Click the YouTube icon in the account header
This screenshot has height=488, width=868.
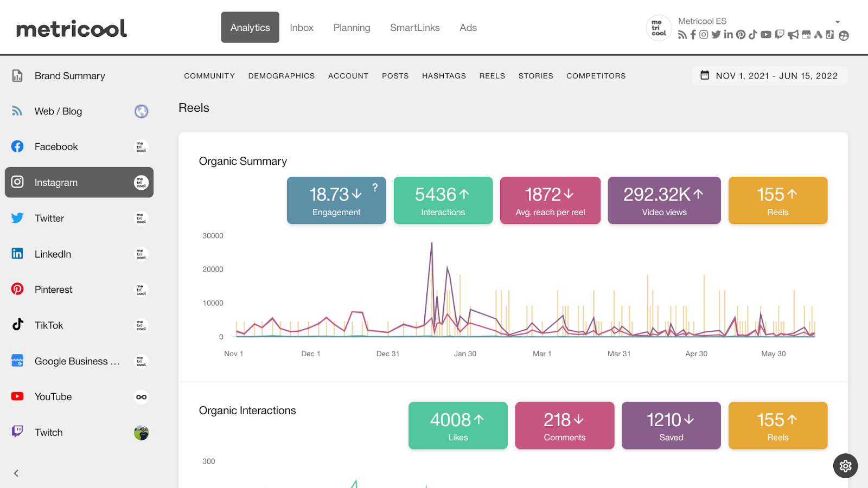pyautogui.click(x=765, y=34)
